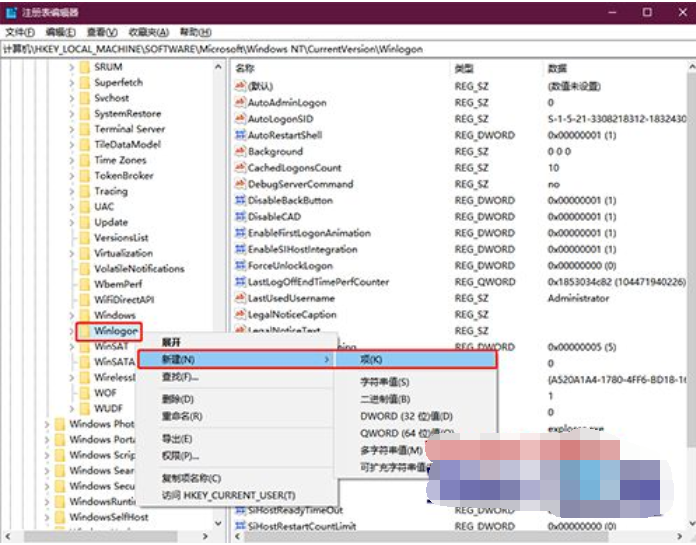Click the AutoRestartShell DWORD value icon
Image resolution: width=696 pixels, height=545 pixels.
point(240,135)
